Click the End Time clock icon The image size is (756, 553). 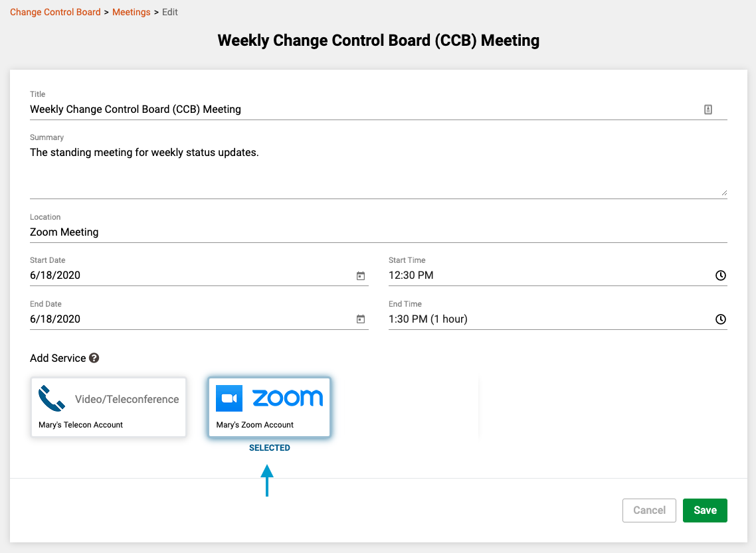click(x=720, y=319)
